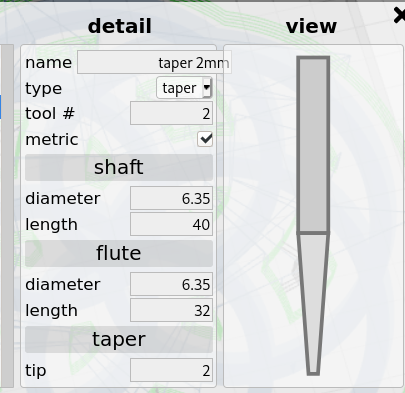The width and height of the screenshot is (405, 393).
Task: Click the taper tip value field
Action: [x=171, y=370]
